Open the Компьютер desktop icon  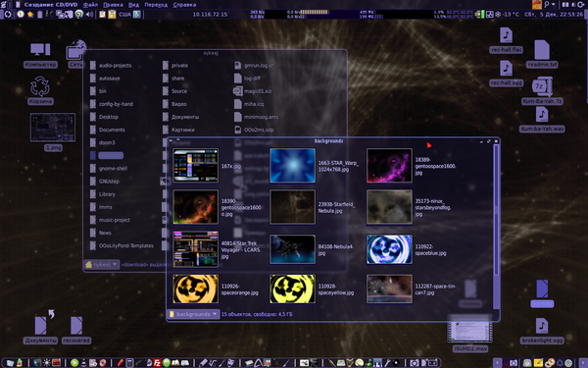[x=40, y=55]
